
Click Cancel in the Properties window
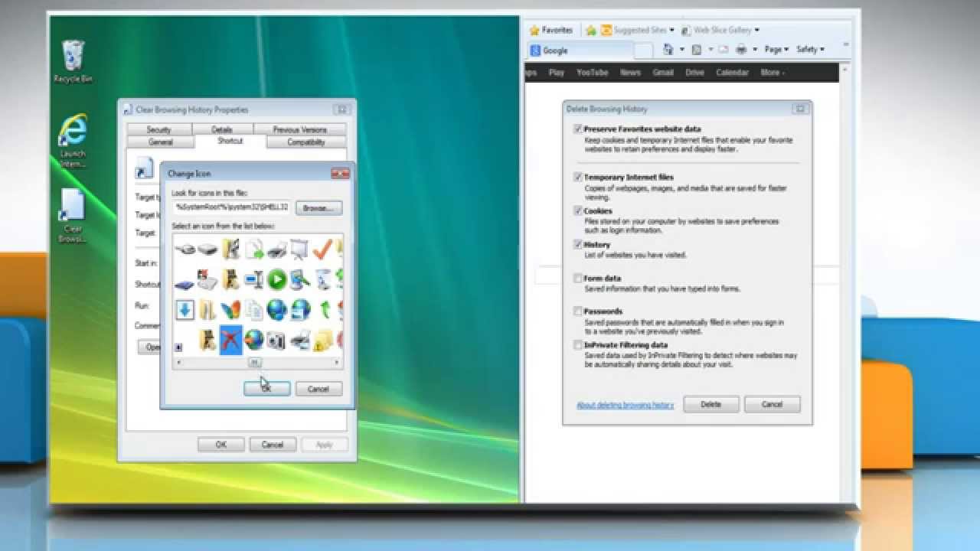click(x=273, y=445)
